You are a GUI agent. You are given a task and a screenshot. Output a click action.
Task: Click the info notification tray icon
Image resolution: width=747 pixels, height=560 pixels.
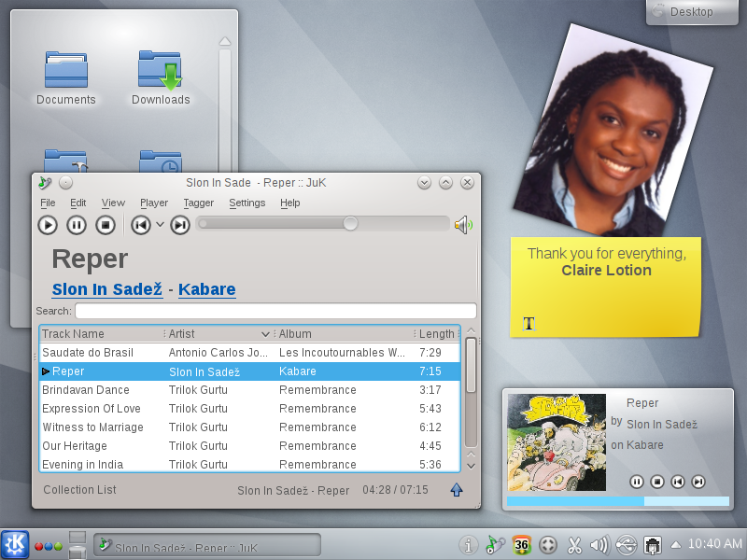click(x=469, y=545)
